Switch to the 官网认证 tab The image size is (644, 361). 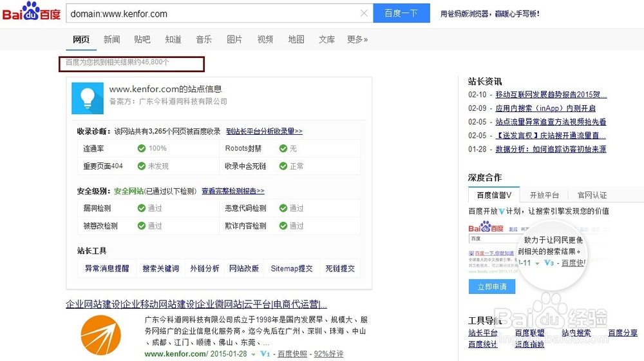point(592,195)
